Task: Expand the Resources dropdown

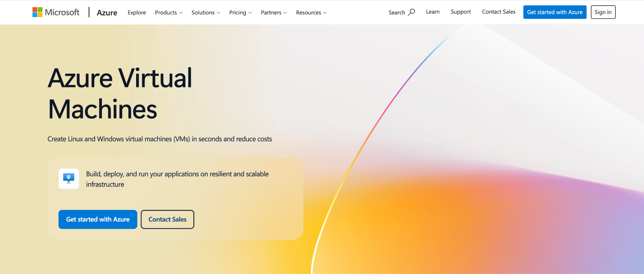Action: (311, 13)
